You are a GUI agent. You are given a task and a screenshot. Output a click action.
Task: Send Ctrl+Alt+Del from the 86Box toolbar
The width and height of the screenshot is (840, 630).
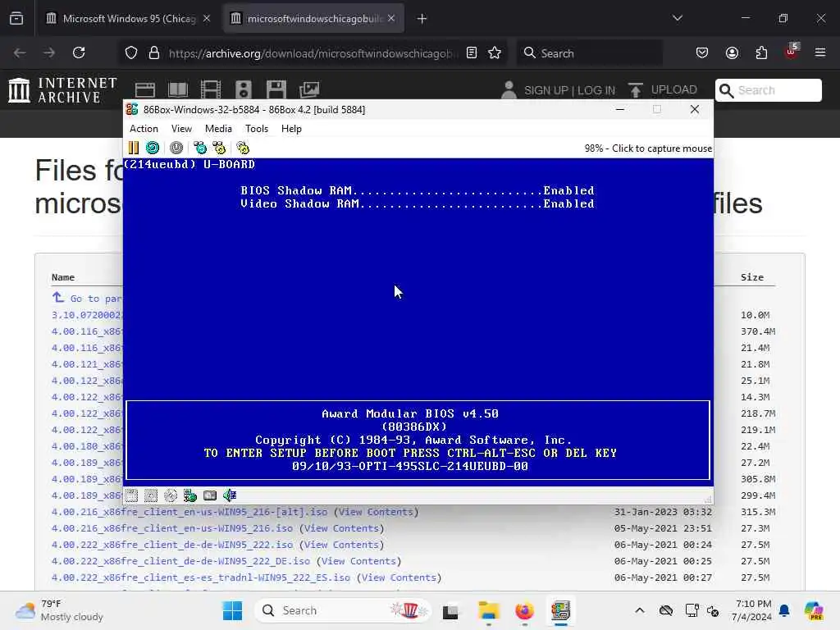200,148
